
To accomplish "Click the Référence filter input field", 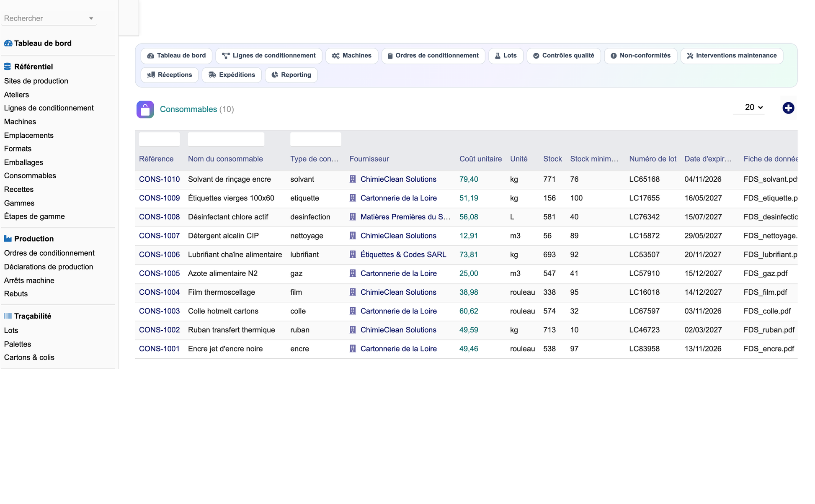I will point(159,139).
